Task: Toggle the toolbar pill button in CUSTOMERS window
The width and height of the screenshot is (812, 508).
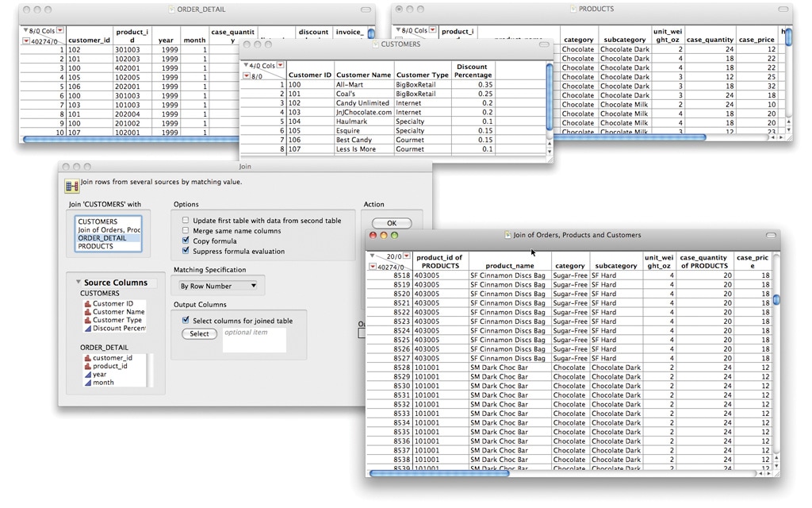Action: (544, 44)
